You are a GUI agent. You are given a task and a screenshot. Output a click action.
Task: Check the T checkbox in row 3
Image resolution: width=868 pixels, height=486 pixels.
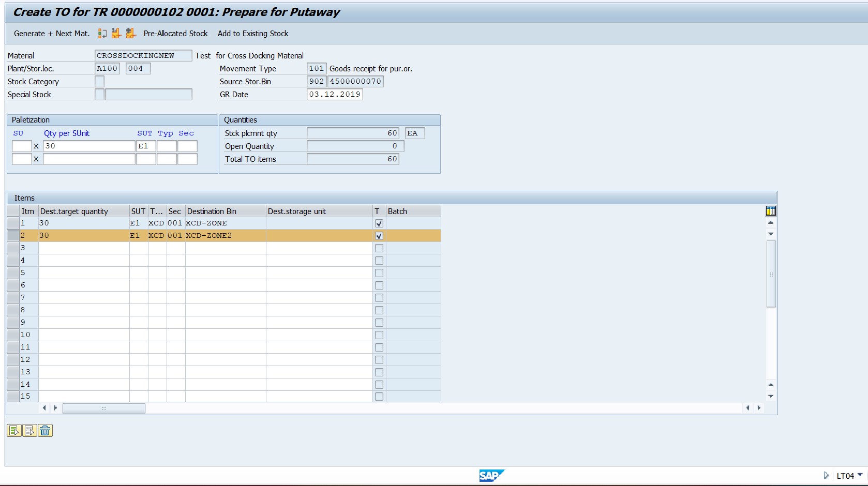[x=379, y=248]
